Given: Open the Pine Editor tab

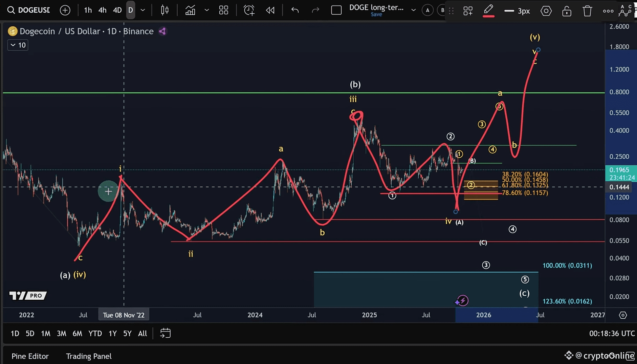Looking at the screenshot, I should pos(30,356).
